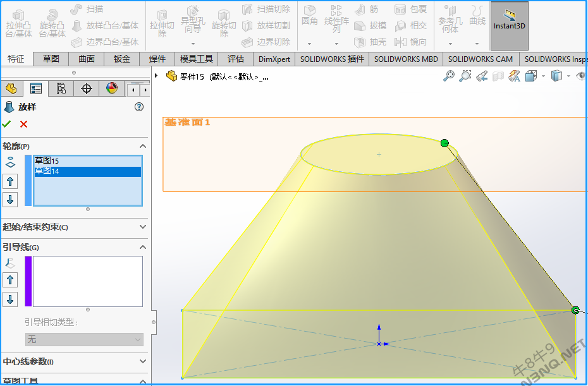The width and height of the screenshot is (588, 386).
Task: Zoom to fit using the heads-up toolbar icon
Action: click(449, 76)
